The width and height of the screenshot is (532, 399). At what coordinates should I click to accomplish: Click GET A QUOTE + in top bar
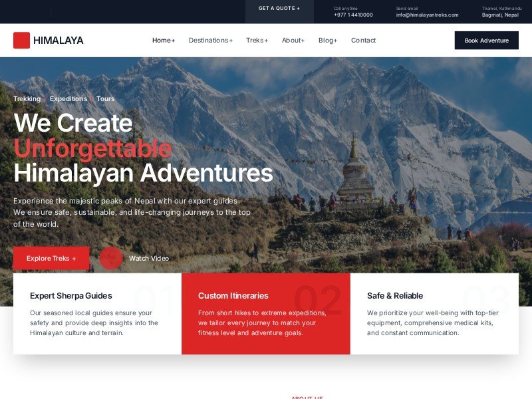tap(279, 8)
